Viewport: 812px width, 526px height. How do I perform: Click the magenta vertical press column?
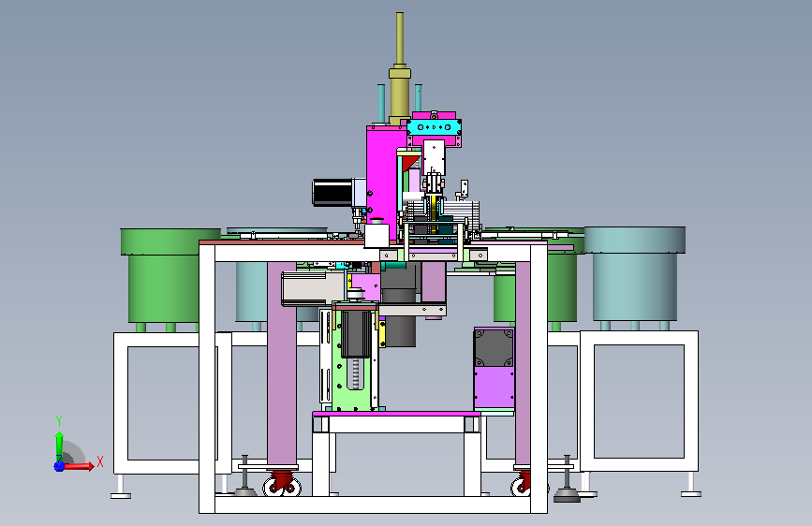click(382, 182)
